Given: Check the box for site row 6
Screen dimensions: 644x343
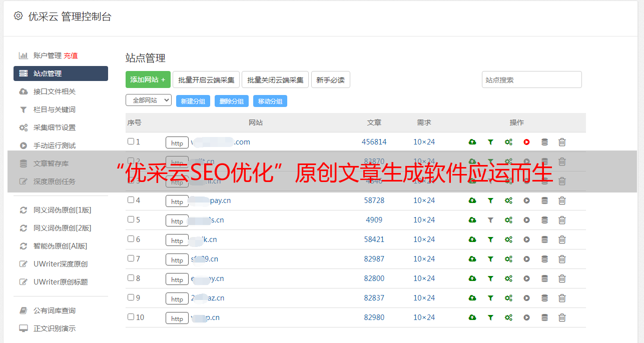Looking at the screenshot, I should point(131,239).
